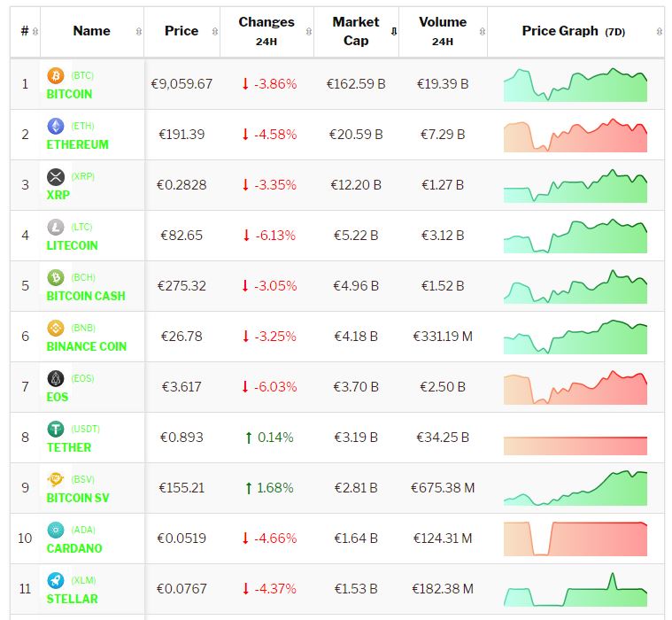Click the Ethereum coin icon
The height and width of the screenshot is (620, 672).
[56, 127]
